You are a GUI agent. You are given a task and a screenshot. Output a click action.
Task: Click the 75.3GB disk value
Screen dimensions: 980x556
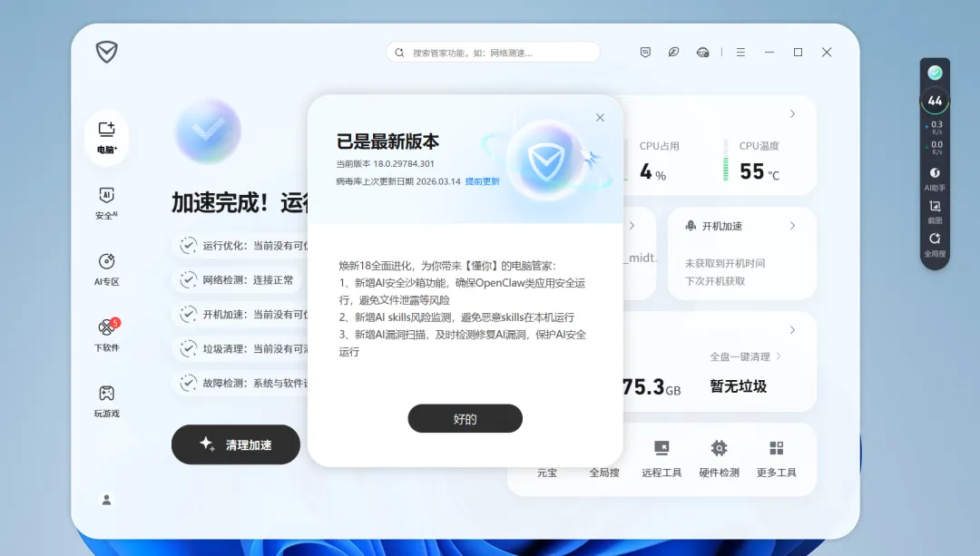[x=652, y=387]
